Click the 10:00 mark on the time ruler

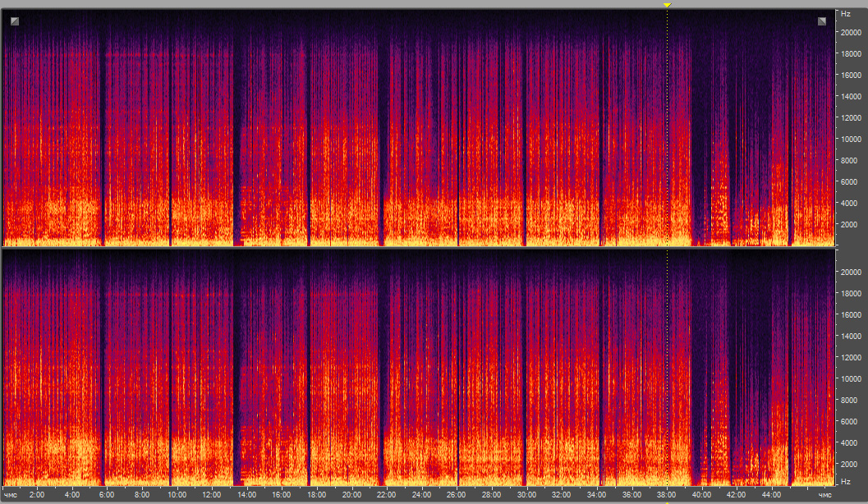coord(177,495)
